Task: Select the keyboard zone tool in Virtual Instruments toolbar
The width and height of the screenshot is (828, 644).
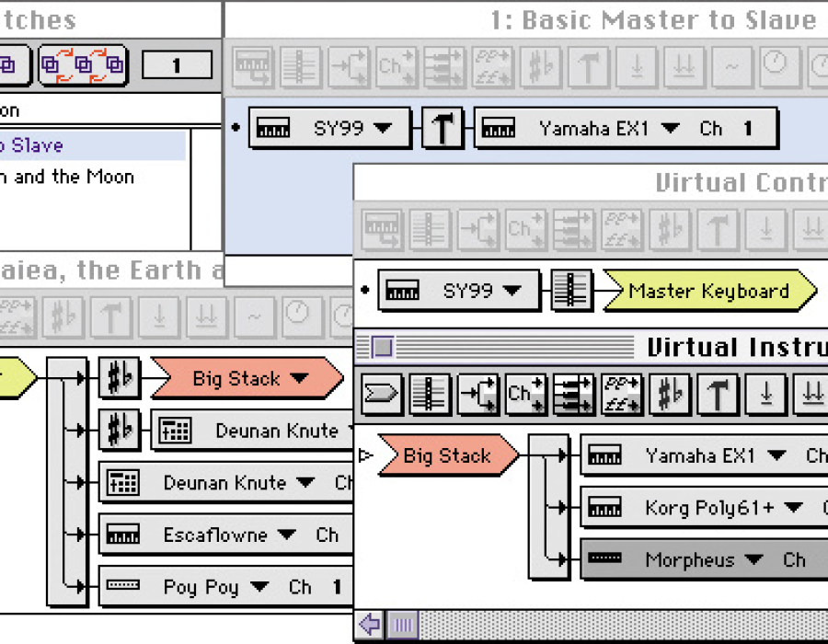Action: (430, 394)
